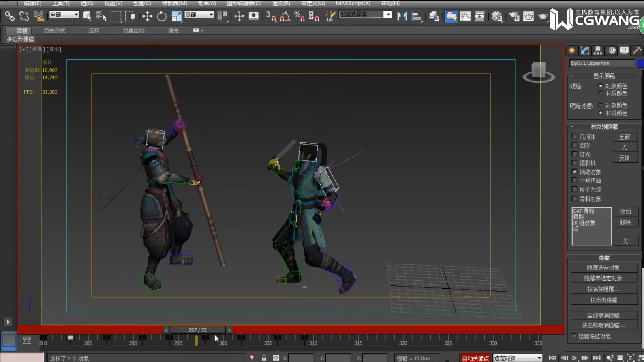Activate the Select and Rotate tool
This screenshot has height=362, width=644.
click(162, 16)
